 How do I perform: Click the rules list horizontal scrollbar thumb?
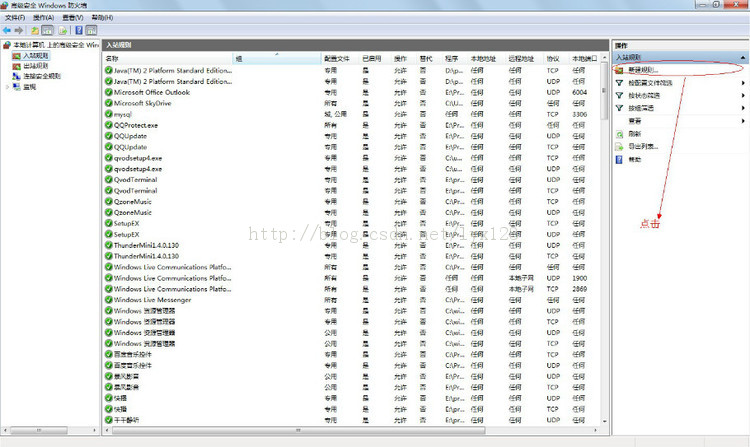[298, 430]
